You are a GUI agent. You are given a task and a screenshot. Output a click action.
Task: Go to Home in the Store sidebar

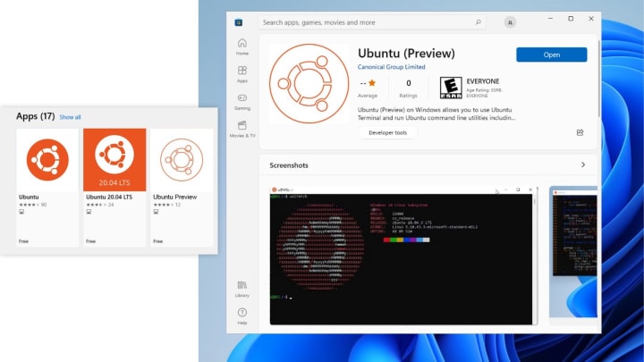[242, 46]
